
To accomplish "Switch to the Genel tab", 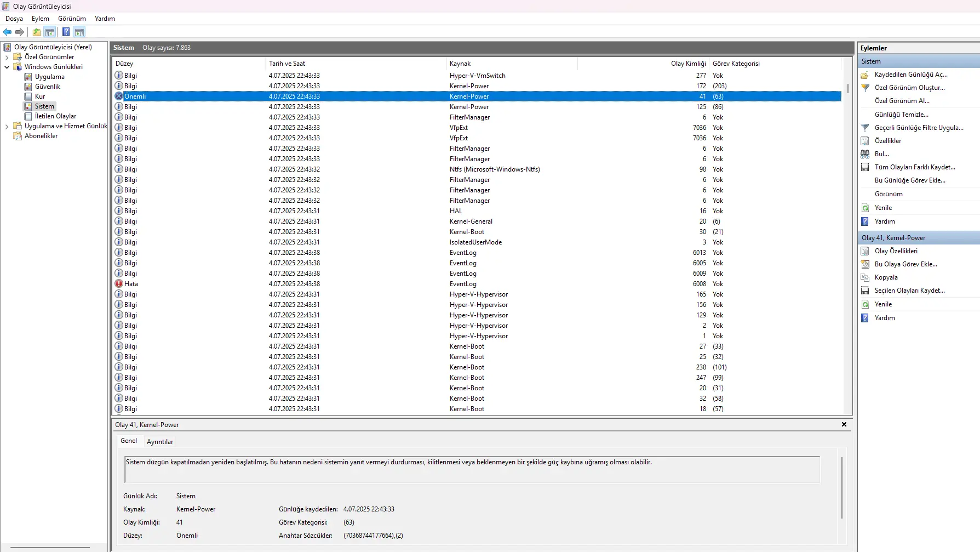I will (x=129, y=441).
